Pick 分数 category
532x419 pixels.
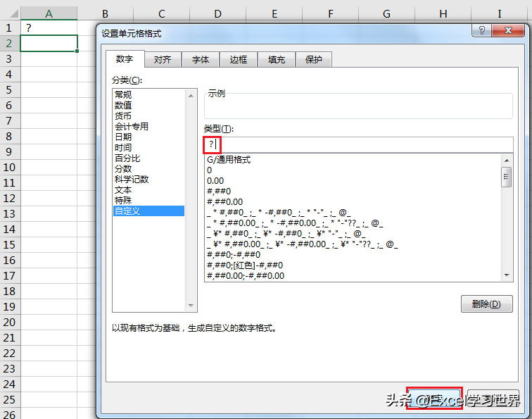[x=149, y=169]
